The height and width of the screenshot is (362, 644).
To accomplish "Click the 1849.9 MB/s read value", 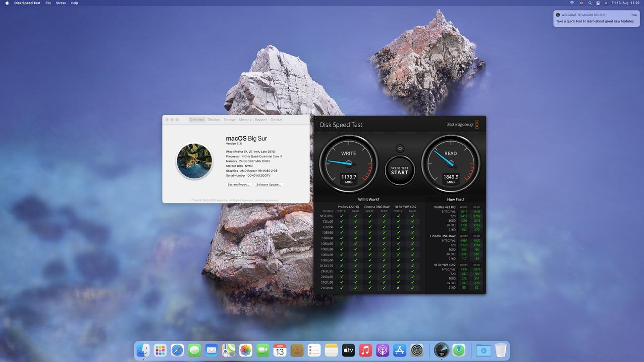I will click(x=451, y=179).
